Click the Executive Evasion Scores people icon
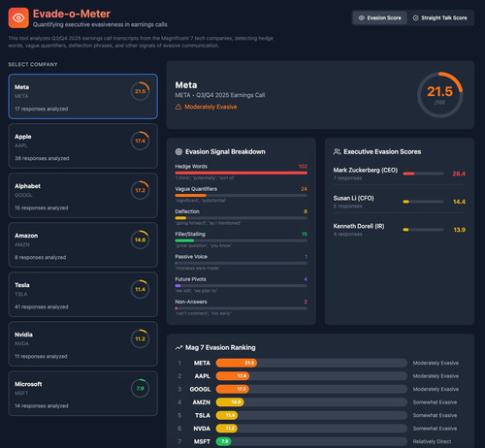This screenshot has height=448, width=485. point(337,151)
